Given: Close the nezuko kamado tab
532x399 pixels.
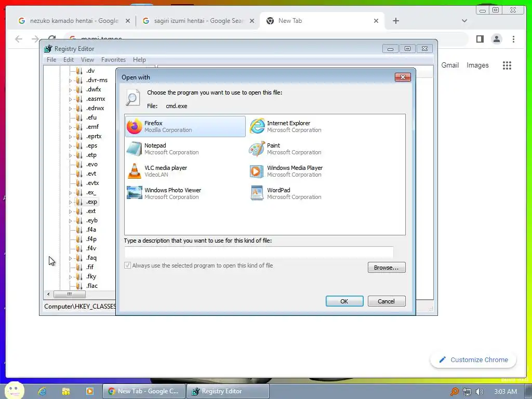Looking at the screenshot, I should [128, 21].
